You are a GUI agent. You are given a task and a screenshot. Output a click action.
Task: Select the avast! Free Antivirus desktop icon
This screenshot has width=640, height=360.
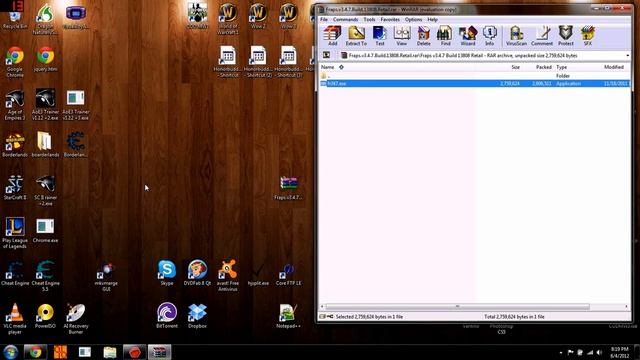227,276
